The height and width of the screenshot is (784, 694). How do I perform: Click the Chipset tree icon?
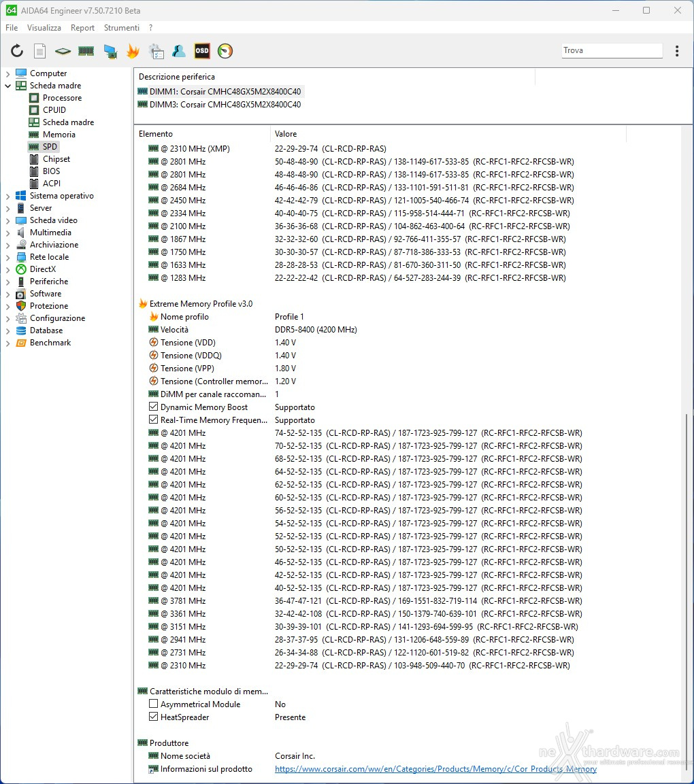point(34,159)
